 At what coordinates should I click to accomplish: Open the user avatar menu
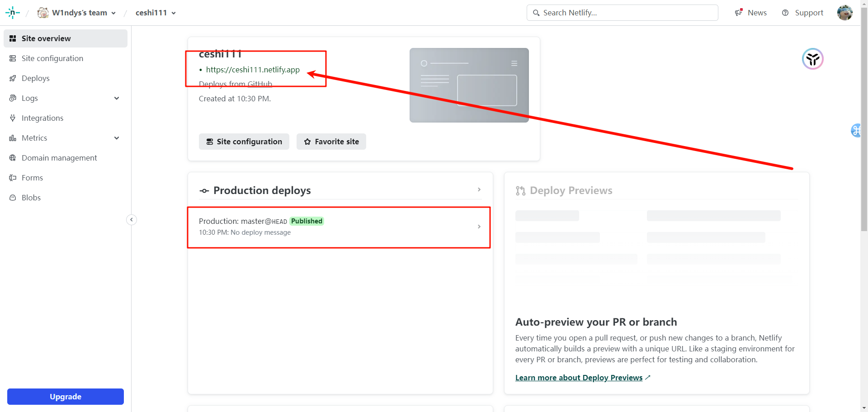point(844,13)
